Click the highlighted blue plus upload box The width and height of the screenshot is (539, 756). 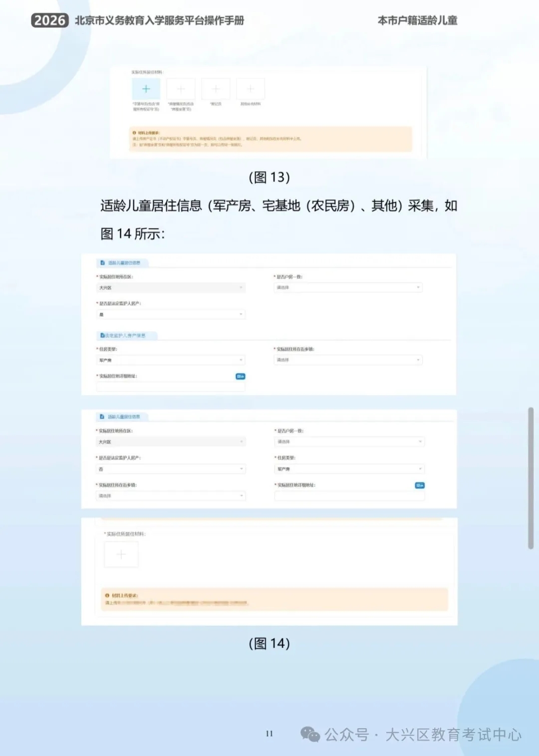click(x=146, y=89)
